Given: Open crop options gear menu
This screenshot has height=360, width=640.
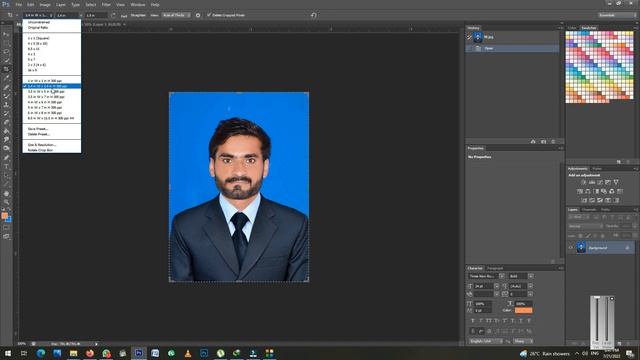Looking at the screenshot, I should click(x=198, y=15).
